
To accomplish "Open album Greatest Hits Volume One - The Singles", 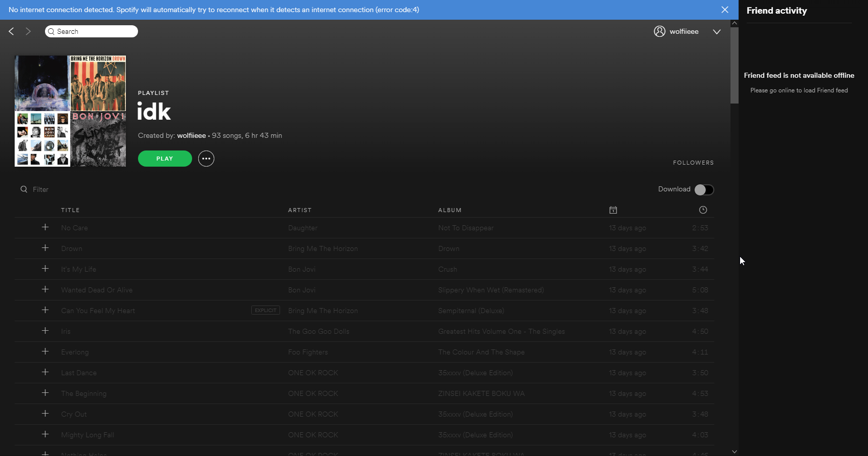I will coord(501,331).
